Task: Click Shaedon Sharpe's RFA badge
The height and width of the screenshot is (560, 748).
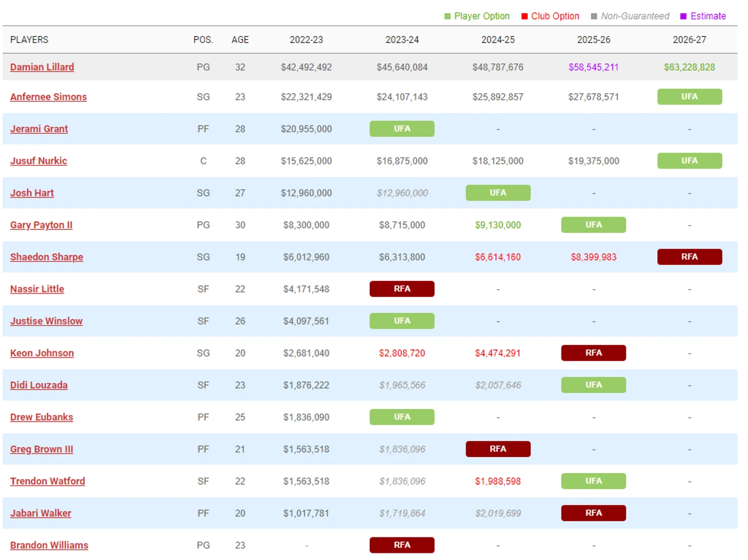Action: tap(690, 256)
